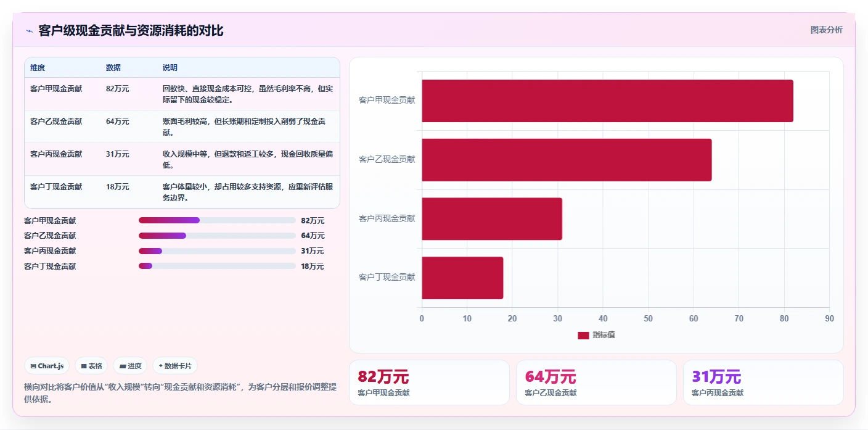Click the description starting 客户体量较小
Viewport: 868px width, 430px height.
tap(248, 192)
